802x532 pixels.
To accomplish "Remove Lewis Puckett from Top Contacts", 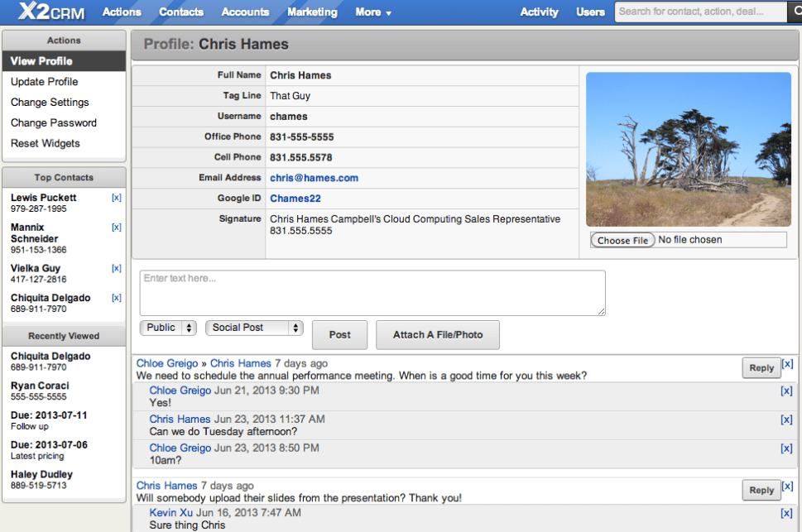I will tap(117, 198).
